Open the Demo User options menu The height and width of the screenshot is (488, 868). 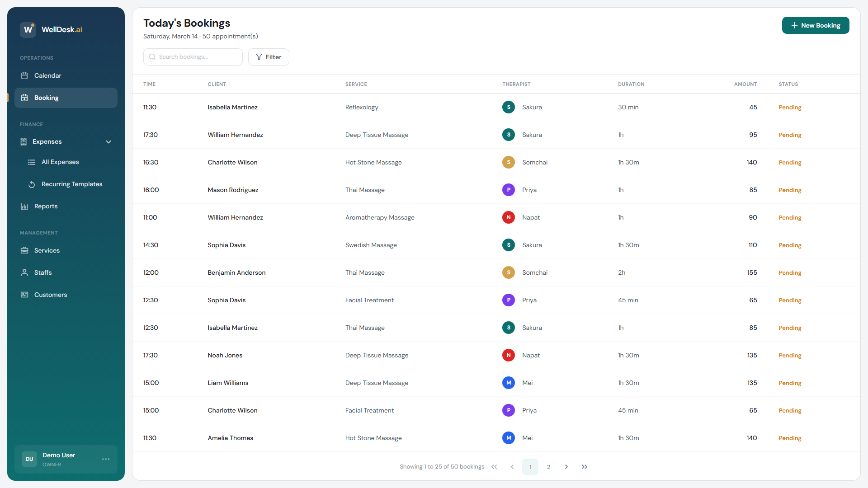[x=106, y=459]
